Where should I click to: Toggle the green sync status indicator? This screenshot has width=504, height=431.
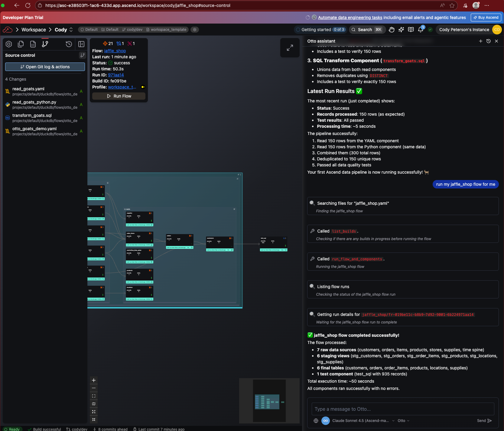430,30
